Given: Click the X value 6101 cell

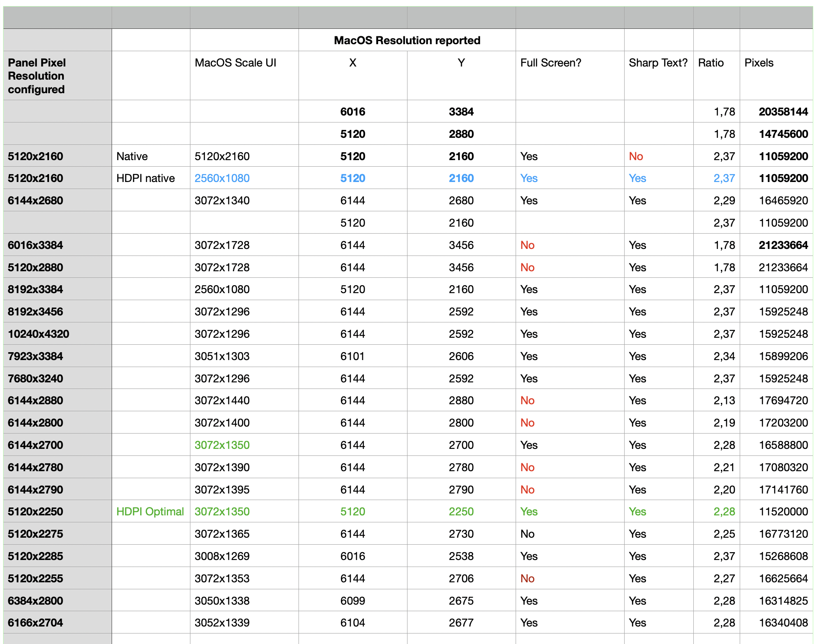Looking at the screenshot, I should coord(352,356).
